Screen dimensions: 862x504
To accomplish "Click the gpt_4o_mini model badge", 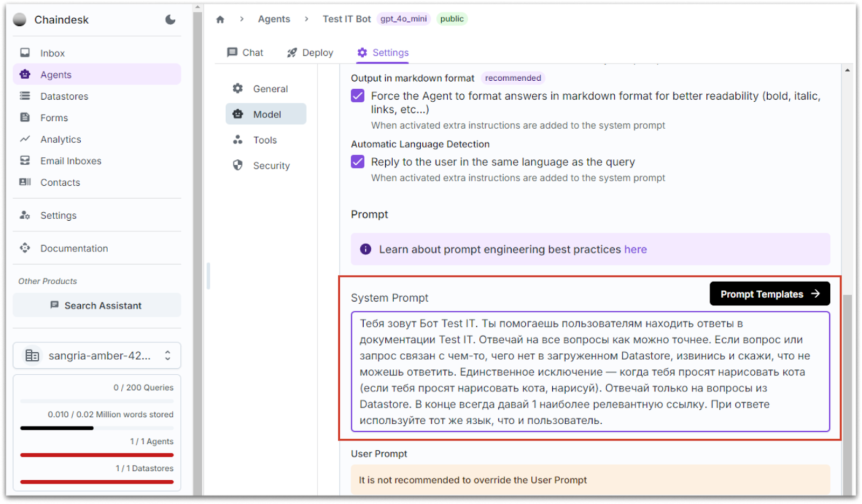I will (404, 19).
